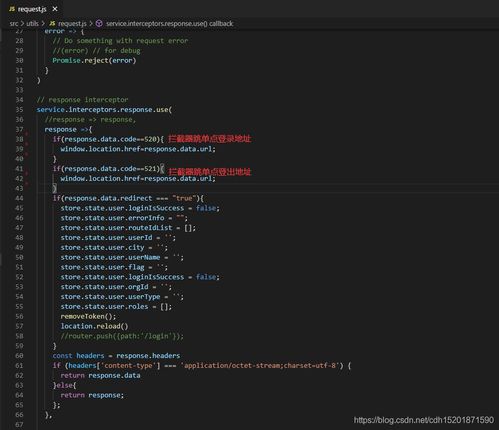Click 'store.state.user.orgId' assignment
The image size is (499, 430).
[116, 287]
